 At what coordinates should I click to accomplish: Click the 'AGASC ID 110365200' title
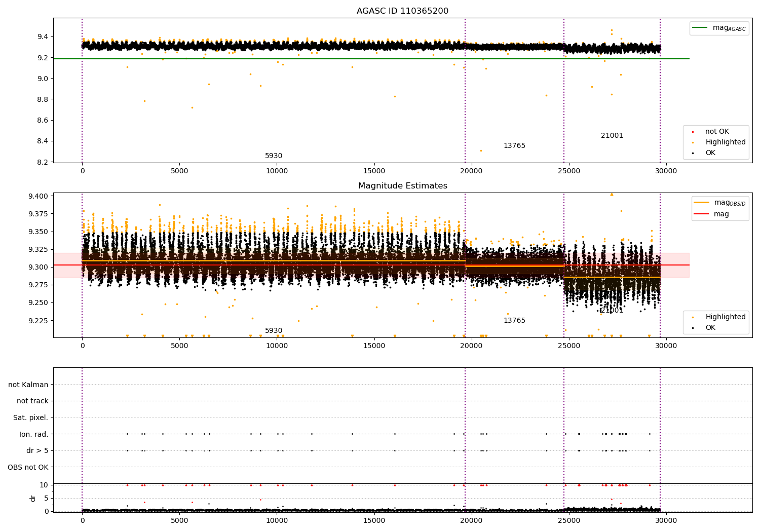(402, 11)
